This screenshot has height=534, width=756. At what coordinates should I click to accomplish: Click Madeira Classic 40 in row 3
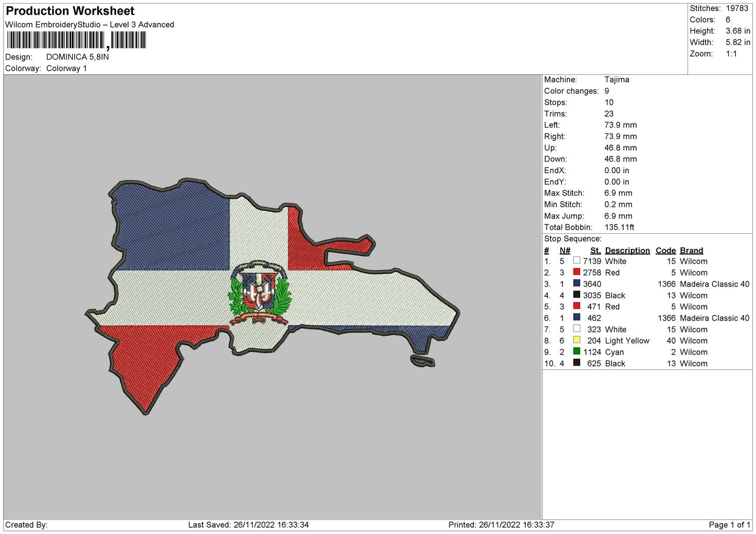coord(715,284)
